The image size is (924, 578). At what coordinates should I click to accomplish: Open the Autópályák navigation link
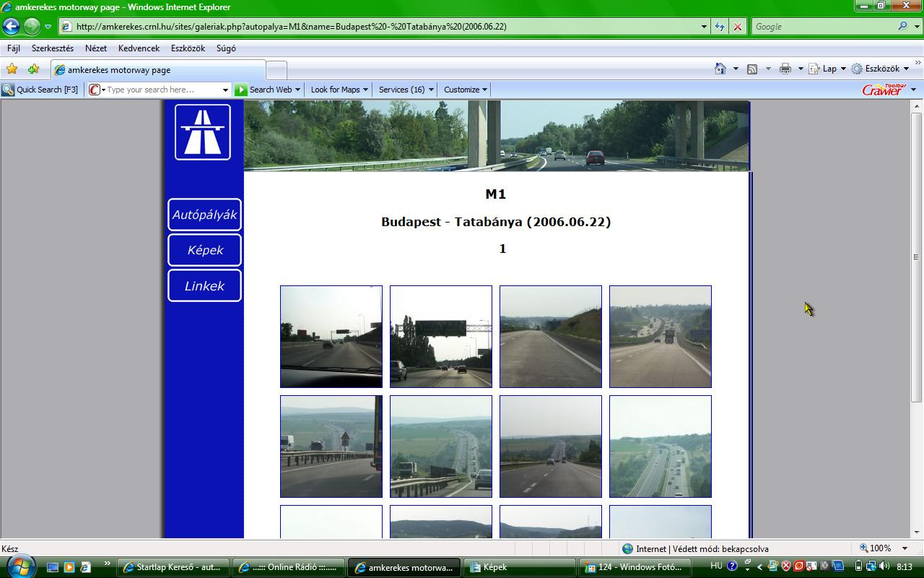coord(204,215)
